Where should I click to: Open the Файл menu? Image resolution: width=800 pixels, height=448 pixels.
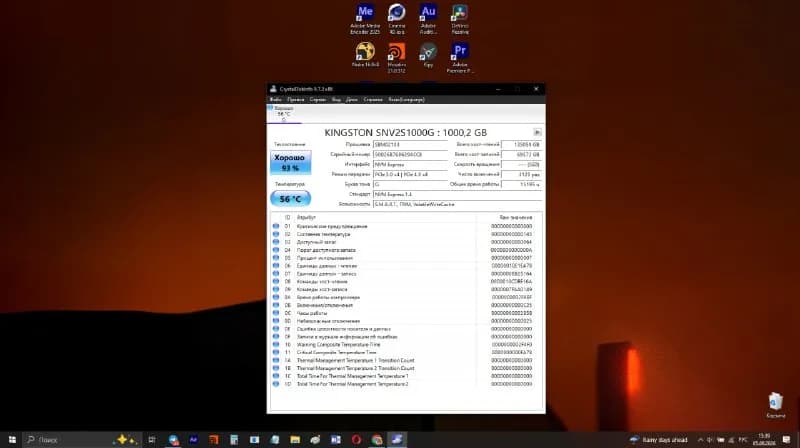[x=276, y=99]
